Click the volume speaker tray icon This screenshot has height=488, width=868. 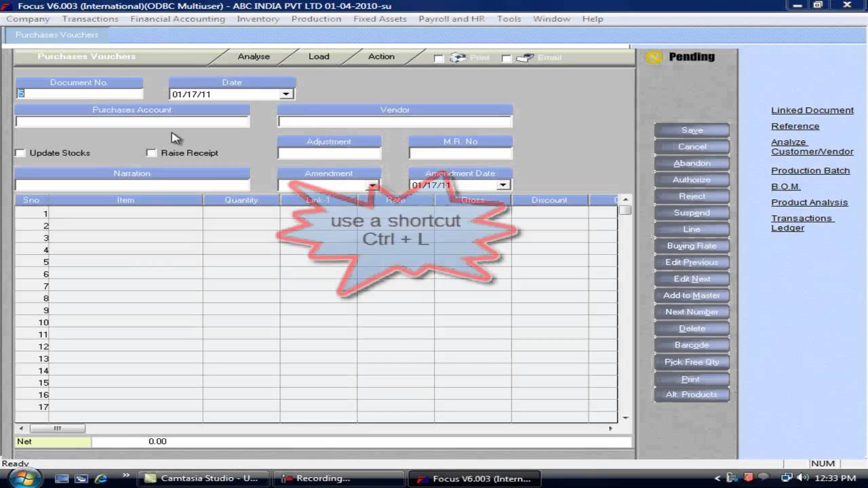click(802, 478)
